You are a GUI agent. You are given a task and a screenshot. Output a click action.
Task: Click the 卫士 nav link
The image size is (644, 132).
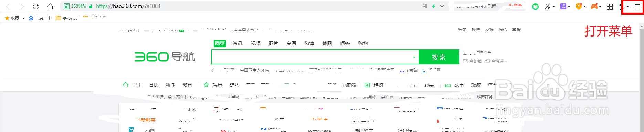137,85
